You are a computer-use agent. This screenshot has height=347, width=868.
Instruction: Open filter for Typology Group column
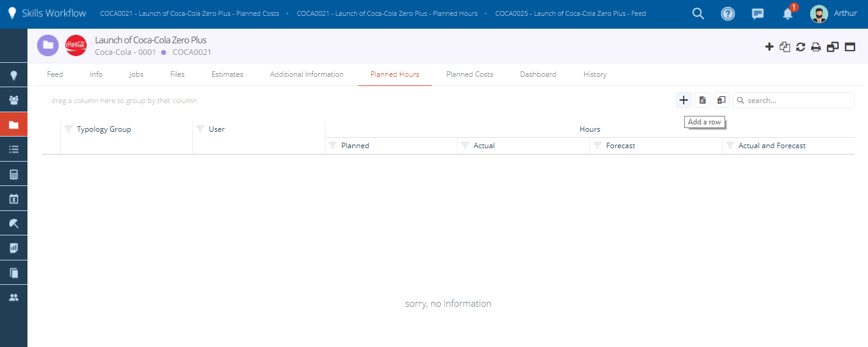[68, 129]
